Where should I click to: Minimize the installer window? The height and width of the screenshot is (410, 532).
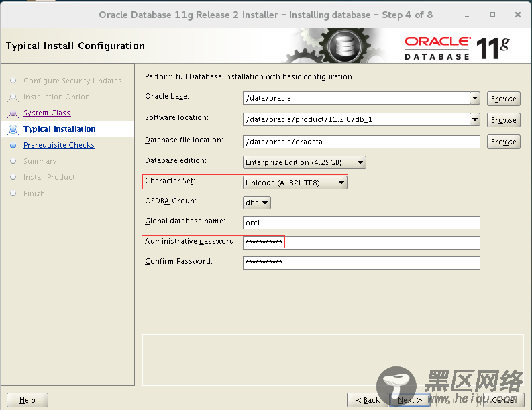[467, 15]
